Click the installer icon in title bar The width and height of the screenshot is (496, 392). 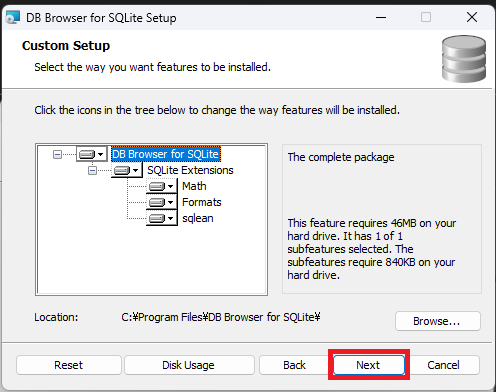point(12,17)
